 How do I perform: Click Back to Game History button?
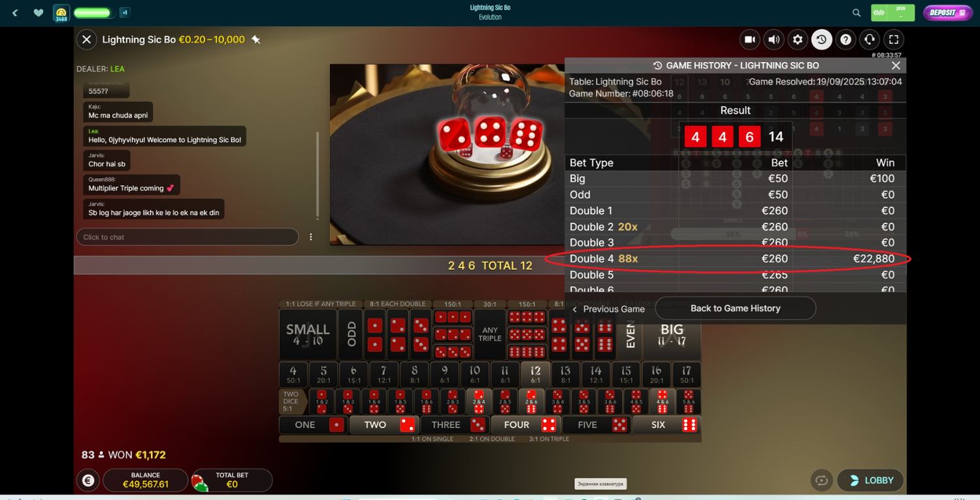click(x=735, y=308)
